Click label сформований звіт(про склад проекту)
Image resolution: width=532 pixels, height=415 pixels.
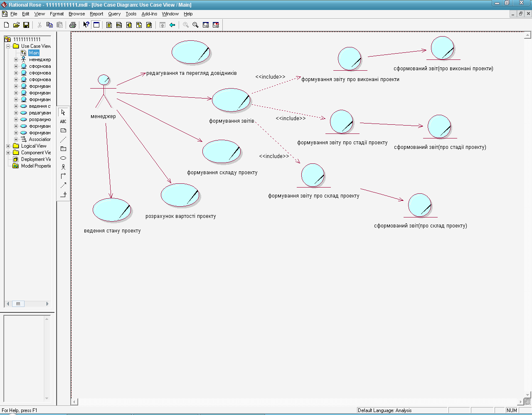421,226
